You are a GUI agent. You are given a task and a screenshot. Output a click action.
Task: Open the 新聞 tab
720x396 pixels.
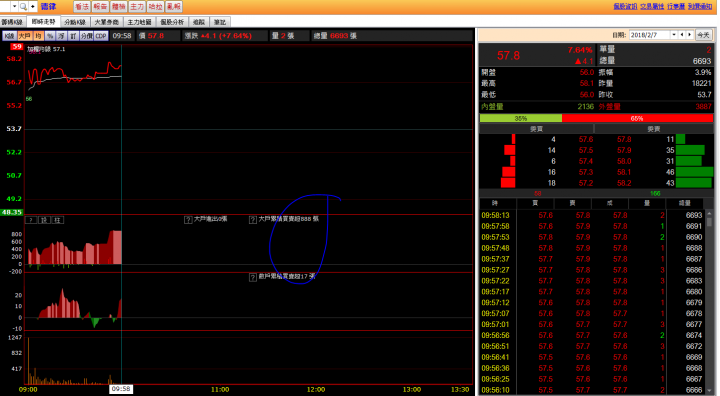point(199,22)
